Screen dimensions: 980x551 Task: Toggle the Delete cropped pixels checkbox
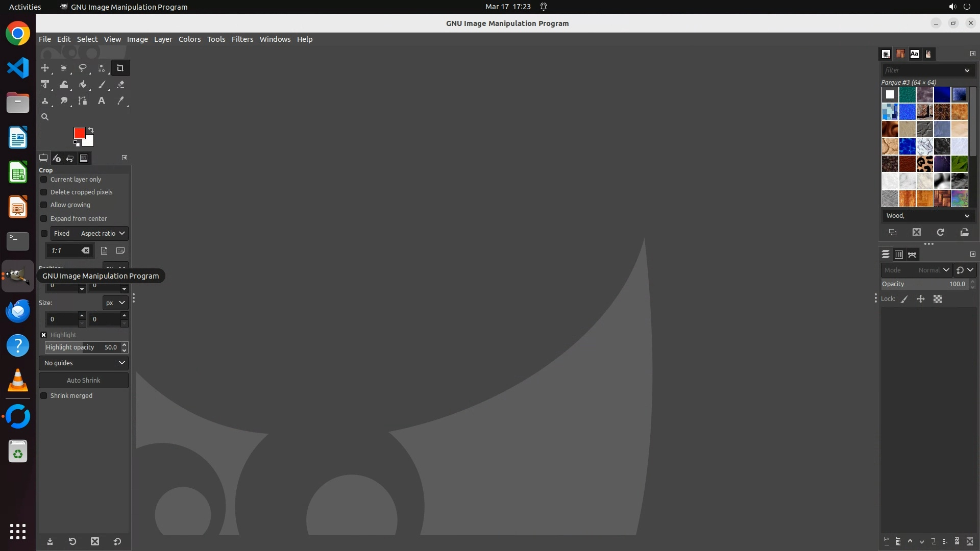[44, 192]
